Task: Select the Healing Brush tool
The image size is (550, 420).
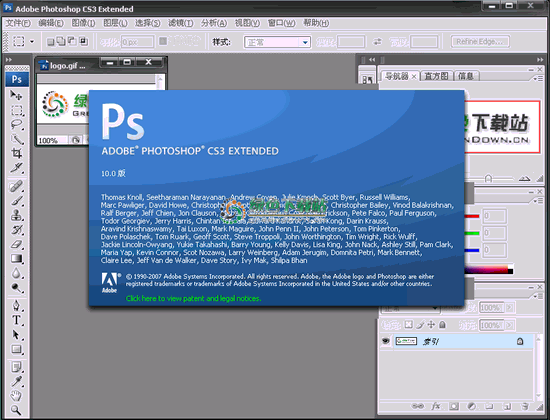Action: (x=16, y=186)
